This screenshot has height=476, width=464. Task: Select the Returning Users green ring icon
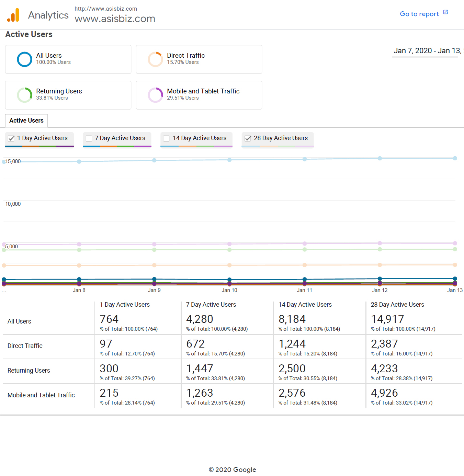coord(25,95)
